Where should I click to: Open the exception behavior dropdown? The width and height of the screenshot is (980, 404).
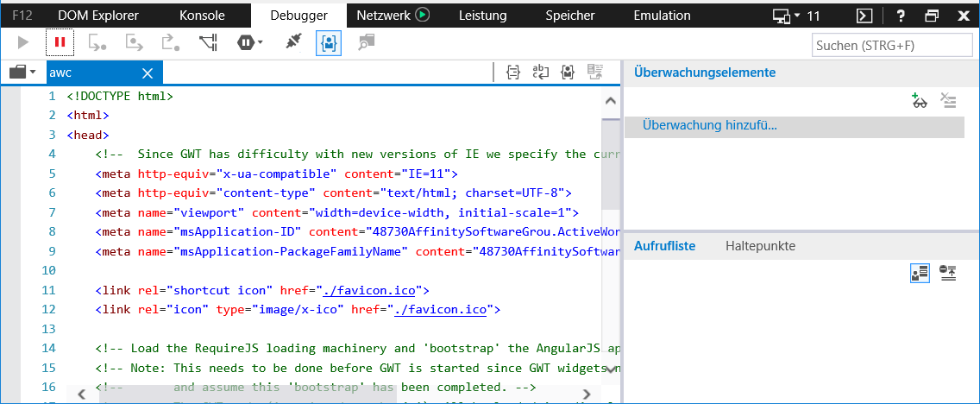pyautogui.click(x=251, y=41)
